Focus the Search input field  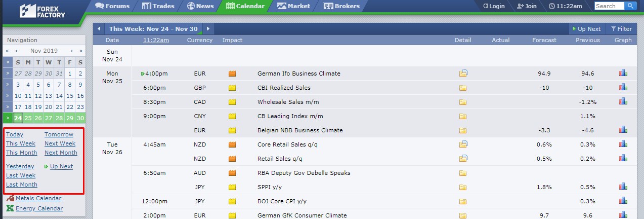tap(610, 6)
